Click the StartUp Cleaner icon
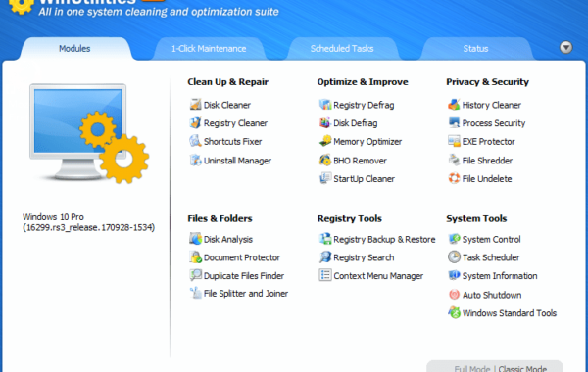 (x=325, y=179)
